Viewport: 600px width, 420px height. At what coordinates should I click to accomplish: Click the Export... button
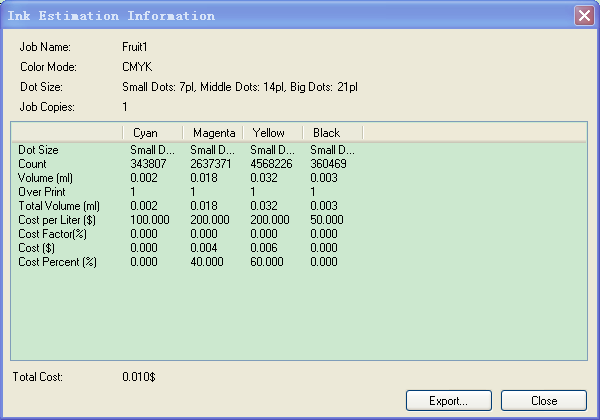pos(448,400)
